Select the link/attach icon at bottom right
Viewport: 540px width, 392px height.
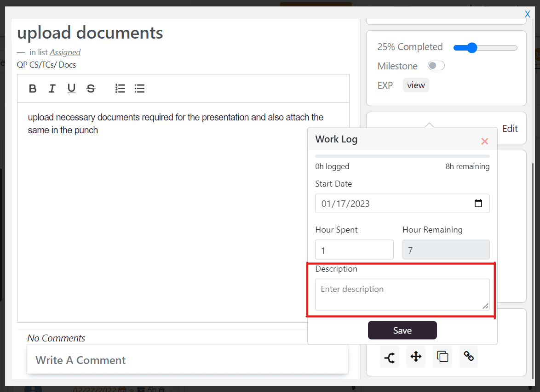pos(468,357)
